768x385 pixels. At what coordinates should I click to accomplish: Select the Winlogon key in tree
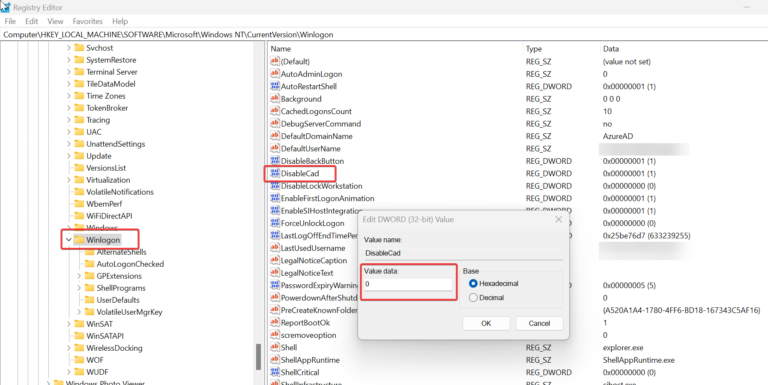pyautogui.click(x=103, y=240)
